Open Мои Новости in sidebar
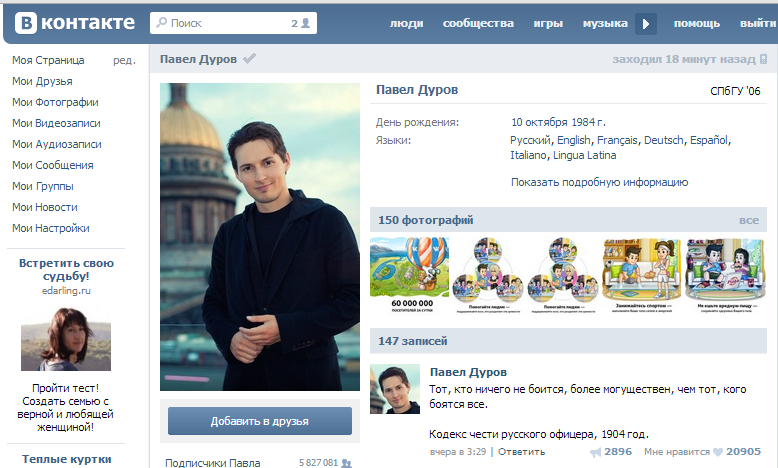The width and height of the screenshot is (778, 468). point(45,207)
